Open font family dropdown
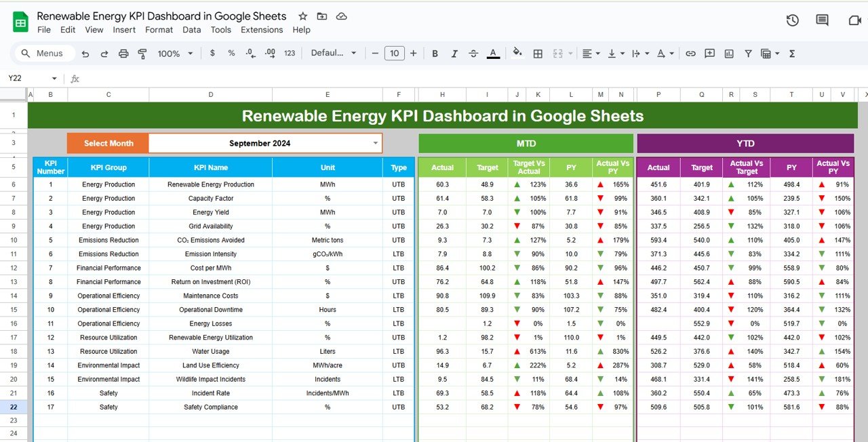The image size is (868, 442). coord(333,54)
